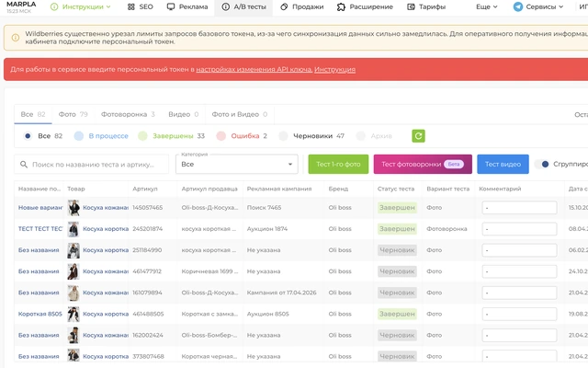Open the Расширение menu item
Viewport: 588px width, 368px height.
click(365, 6)
